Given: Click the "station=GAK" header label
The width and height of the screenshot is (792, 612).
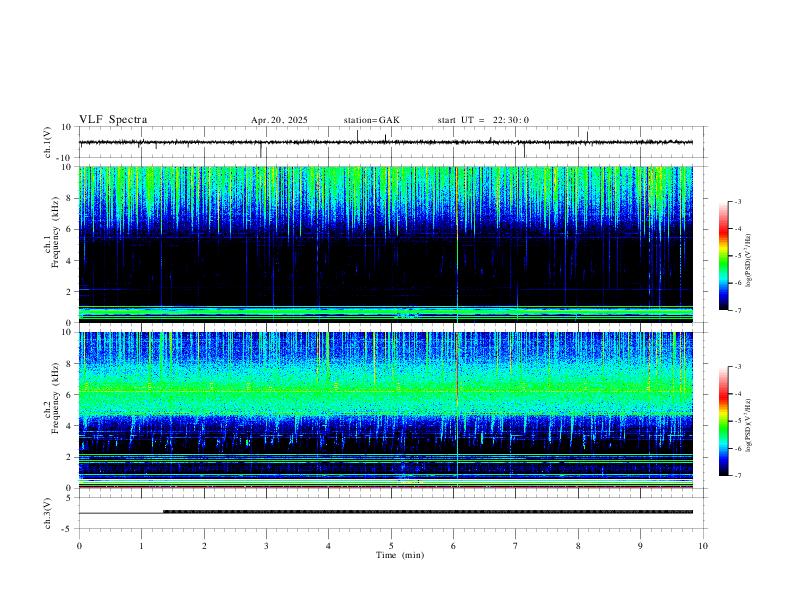Looking at the screenshot, I should click(x=371, y=120).
